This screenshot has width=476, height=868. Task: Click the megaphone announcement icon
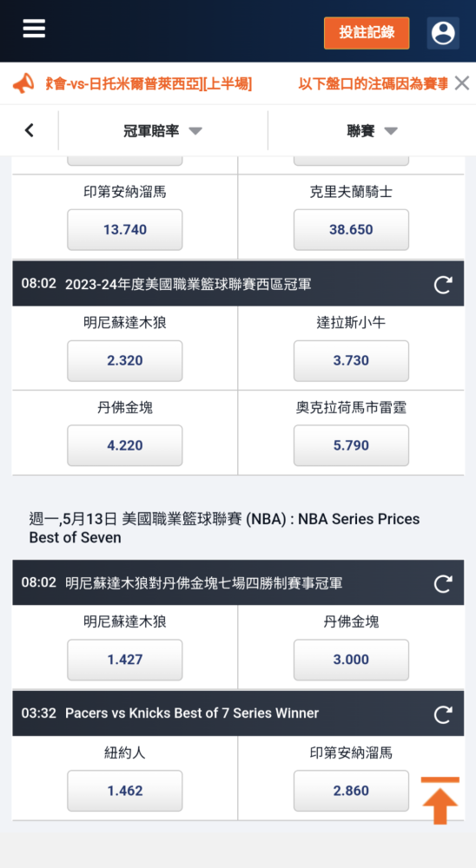click(23, 83)
